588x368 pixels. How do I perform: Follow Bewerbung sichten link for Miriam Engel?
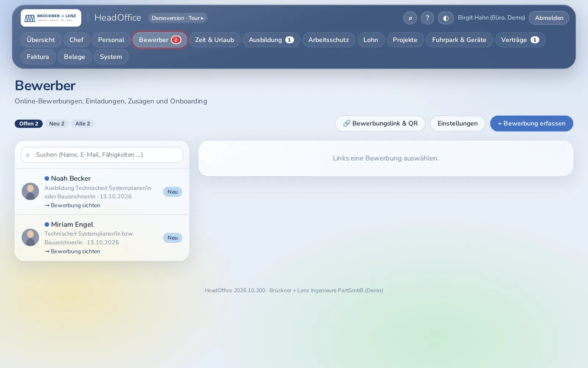pyautogui.click(x=72, y=251)
